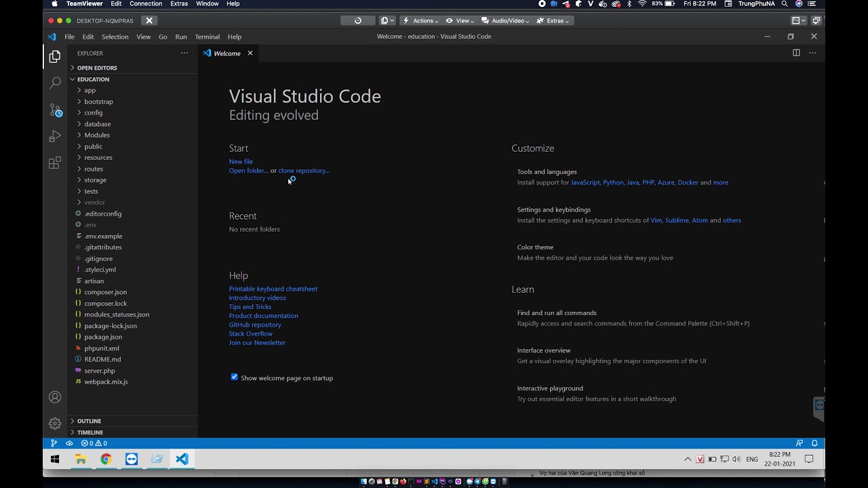Click the Visual Studio Code taskbar icon
868x488 pixels.
point(182,459)
